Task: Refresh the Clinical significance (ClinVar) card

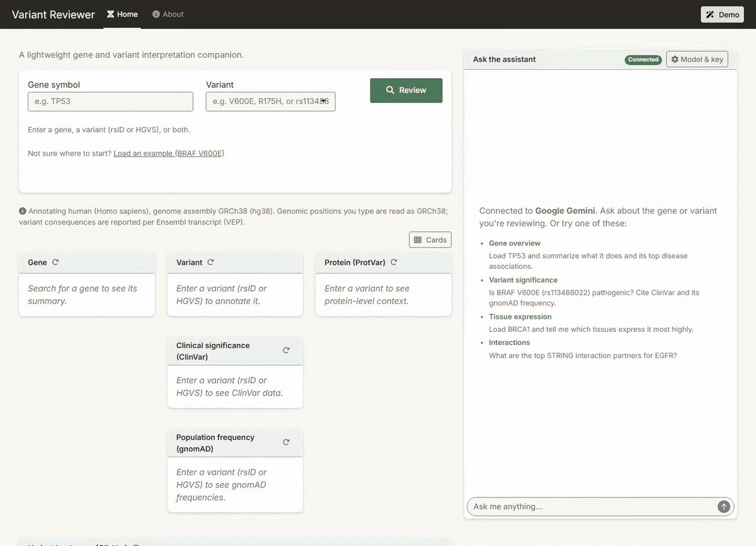Action: point(286,350)
